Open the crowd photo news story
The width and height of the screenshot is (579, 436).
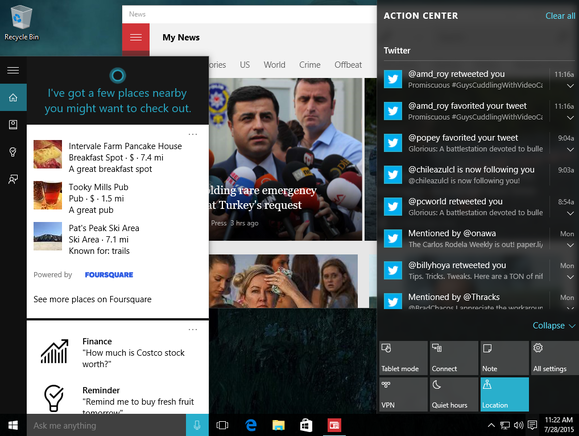tap(283, 281)
